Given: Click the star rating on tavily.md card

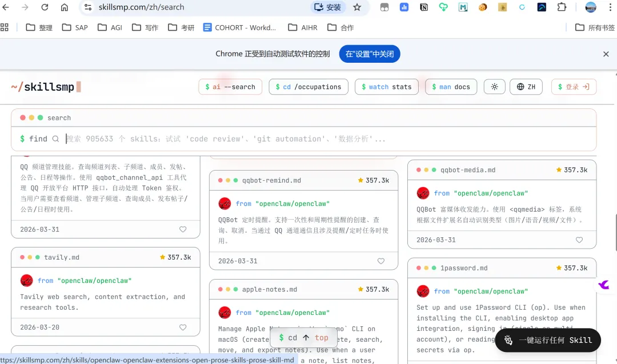Looking at the screenshot, I should point(175,257).
